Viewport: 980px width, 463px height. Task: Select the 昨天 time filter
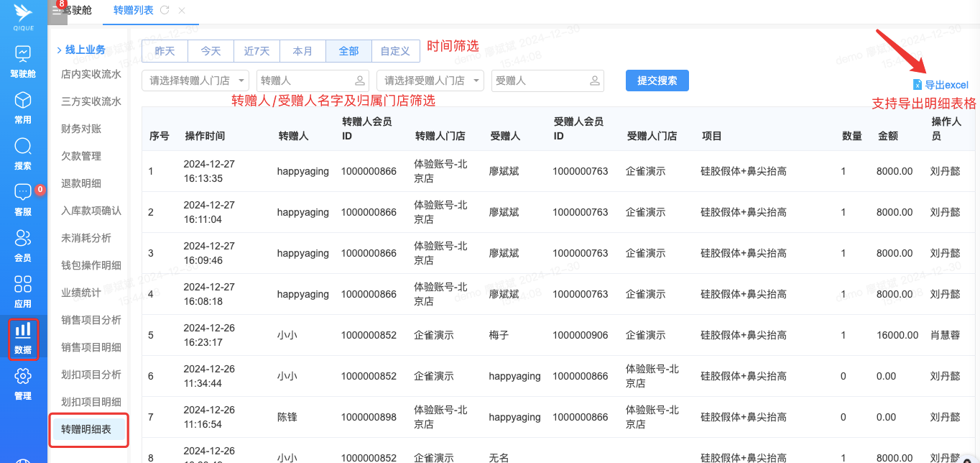point(165,51)
